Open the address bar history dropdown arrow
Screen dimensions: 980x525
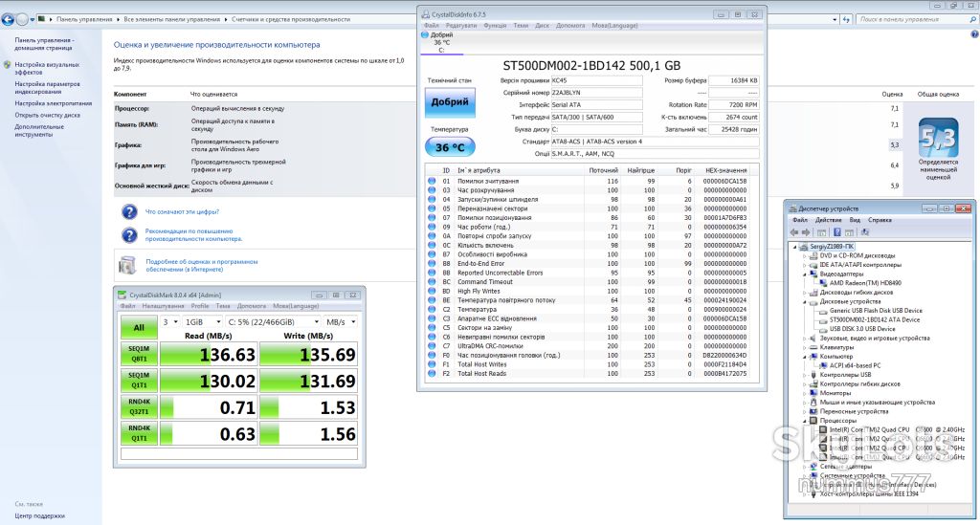coord(835,19)
